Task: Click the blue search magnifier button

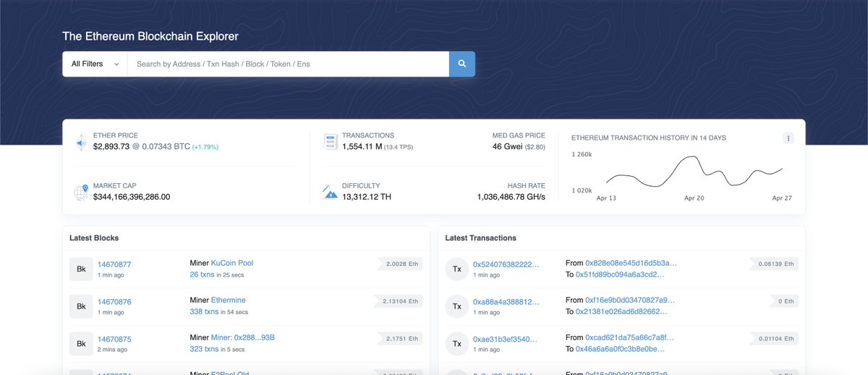Action: click(461, 64)
